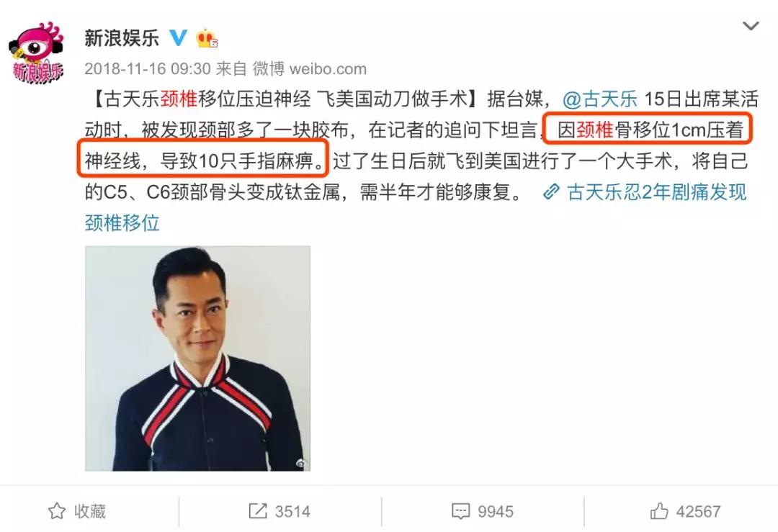Click the comment count 9945
The image size is (778, 532).
pos(495,511)
